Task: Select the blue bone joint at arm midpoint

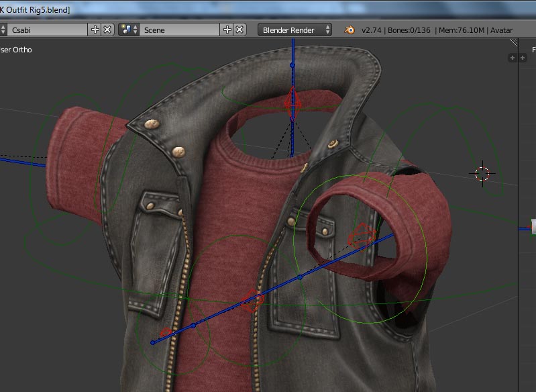Action: point(300,277)
